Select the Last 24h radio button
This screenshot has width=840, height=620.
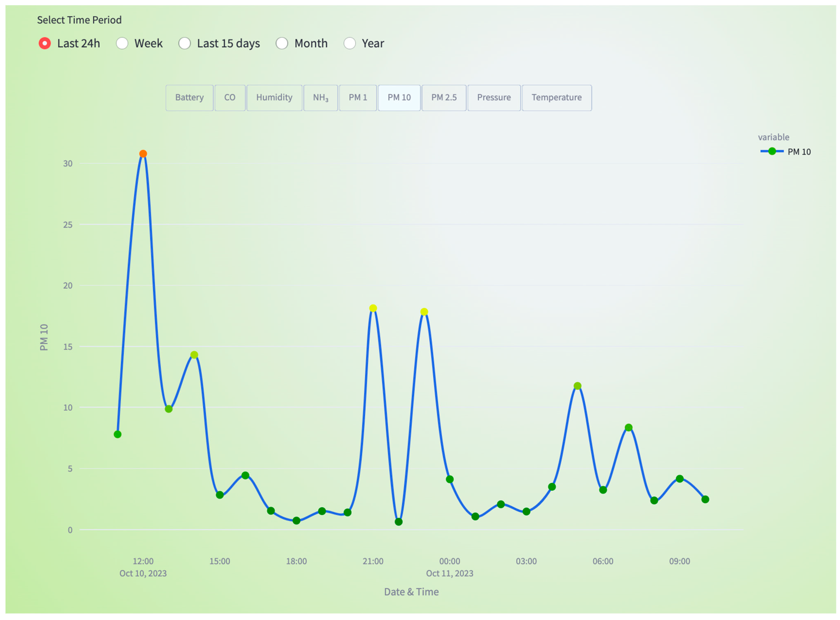[x=45, y=43]
